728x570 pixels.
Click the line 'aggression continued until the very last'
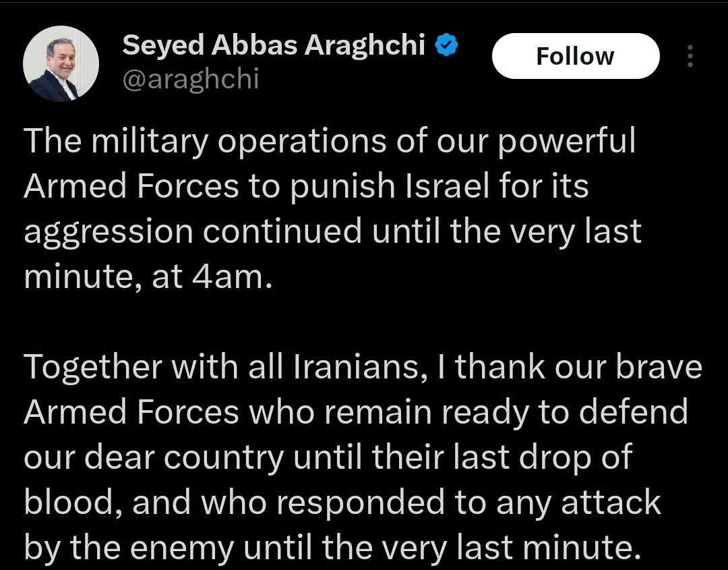coord(332,232)
